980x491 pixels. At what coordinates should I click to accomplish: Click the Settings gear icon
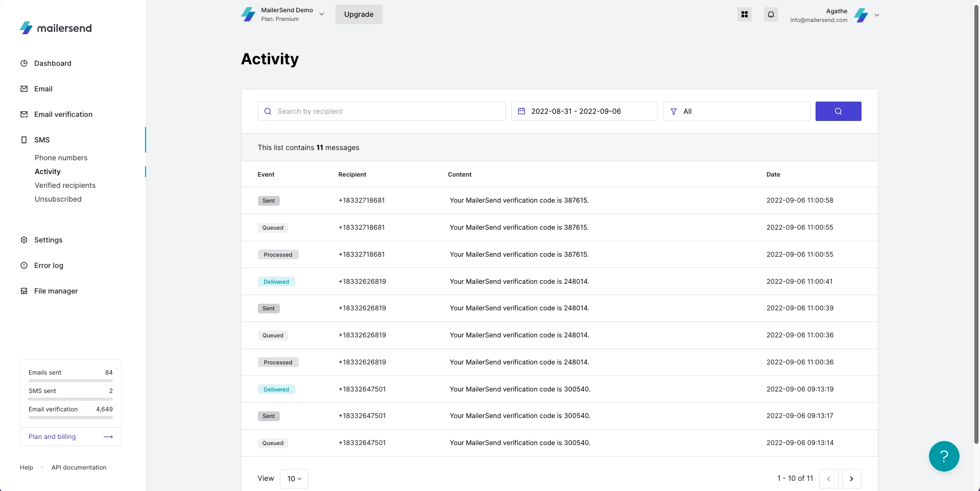point(24,240)
